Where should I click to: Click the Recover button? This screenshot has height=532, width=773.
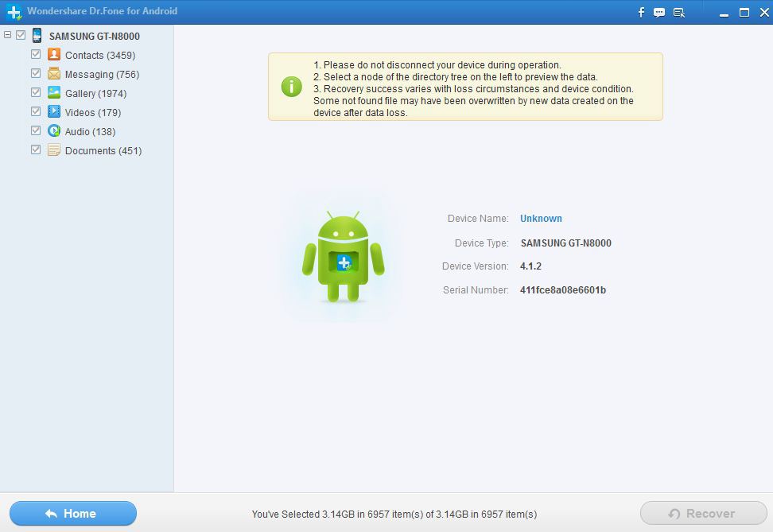point(703,513)
